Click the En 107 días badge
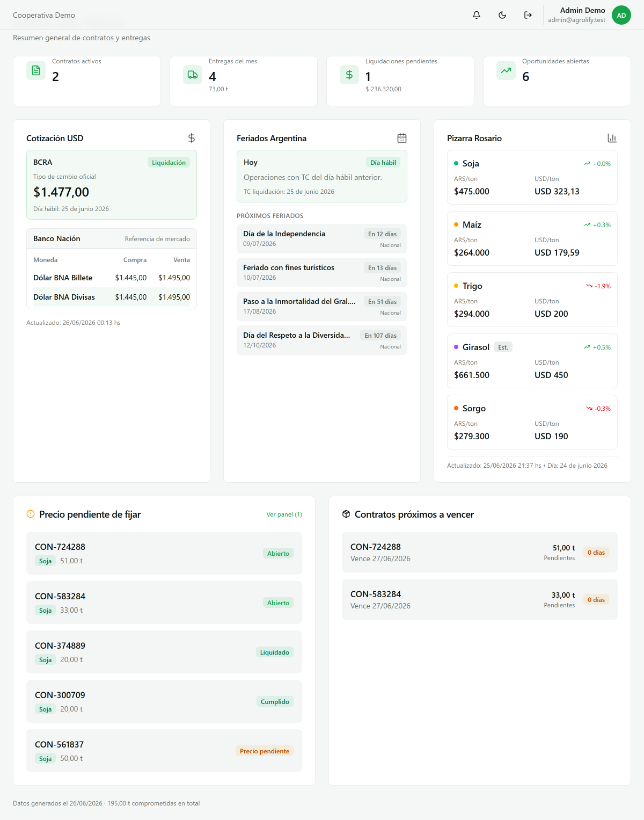This screenshot has height=820, width=644. [x=380, y=336]
